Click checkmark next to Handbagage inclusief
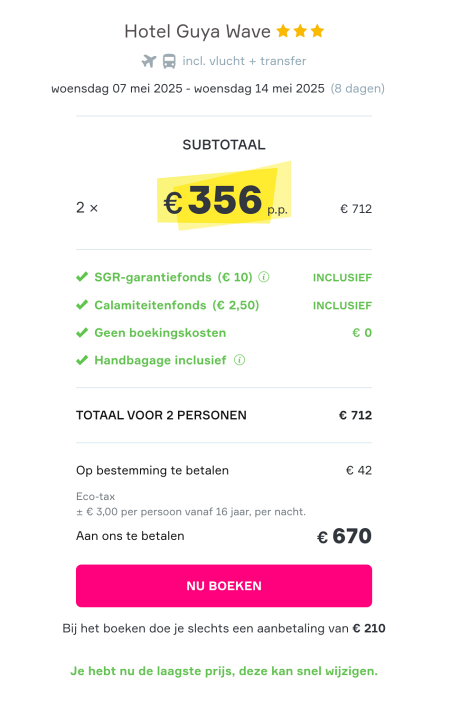 tap(82, 360)
